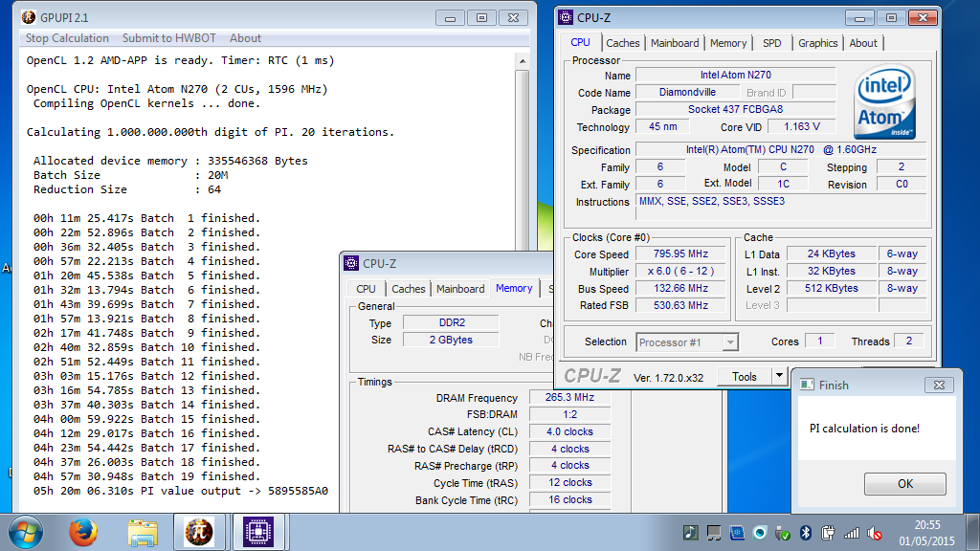Click the muted volume speaker icon

(x=875, y=533)
